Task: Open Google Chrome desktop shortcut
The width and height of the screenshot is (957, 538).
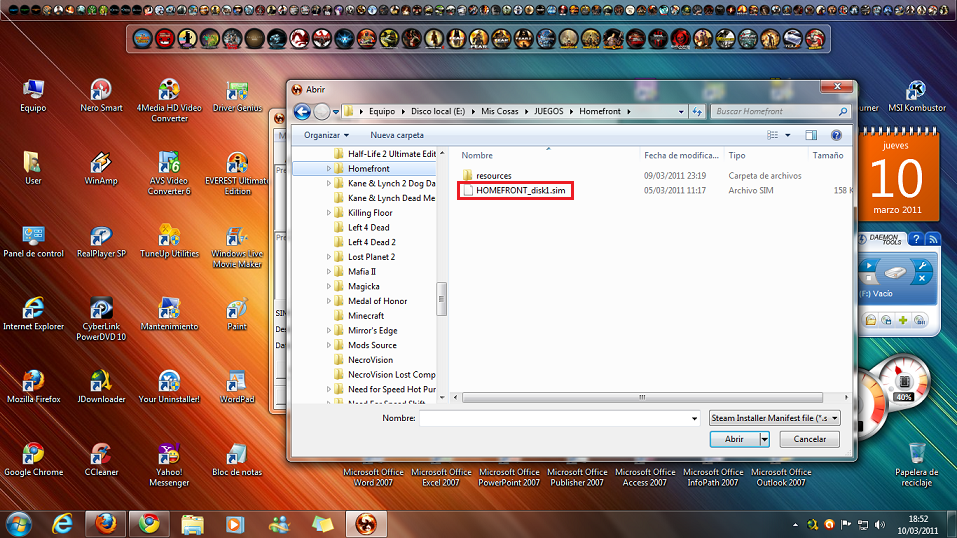Action: [x=34, y=459]
